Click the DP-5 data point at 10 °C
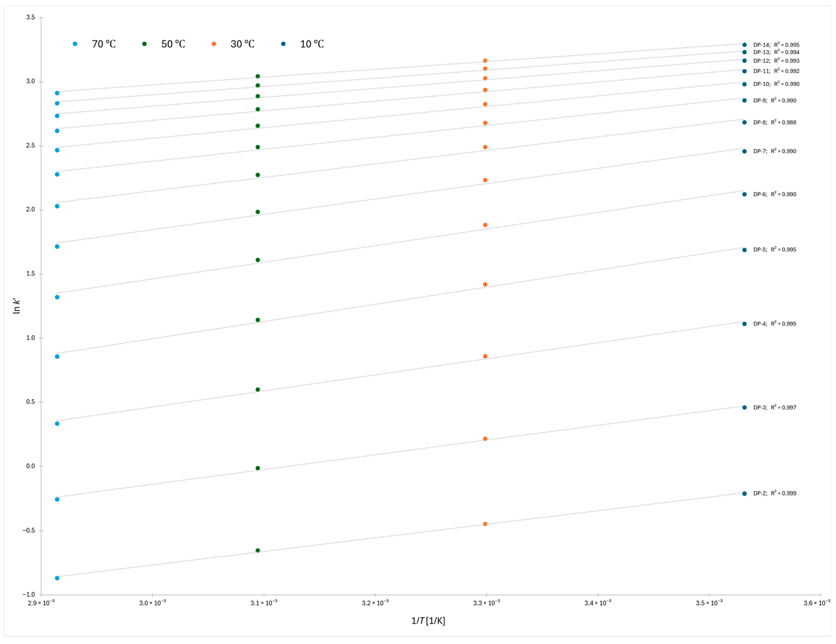This screenshot has height=644, width=836. [744, 250]
